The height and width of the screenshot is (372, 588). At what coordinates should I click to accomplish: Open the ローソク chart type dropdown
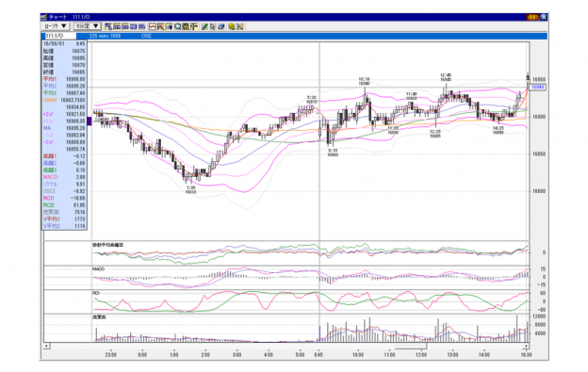(56, 26)
